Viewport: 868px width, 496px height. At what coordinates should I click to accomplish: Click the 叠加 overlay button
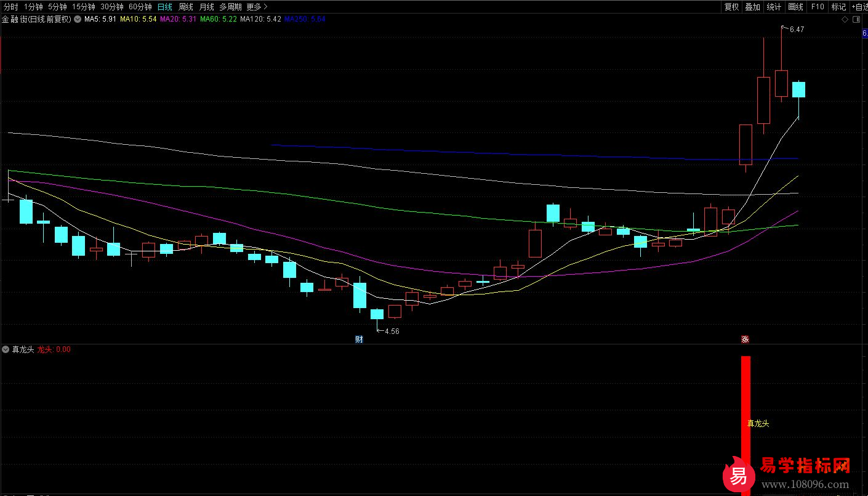(752, 7)
